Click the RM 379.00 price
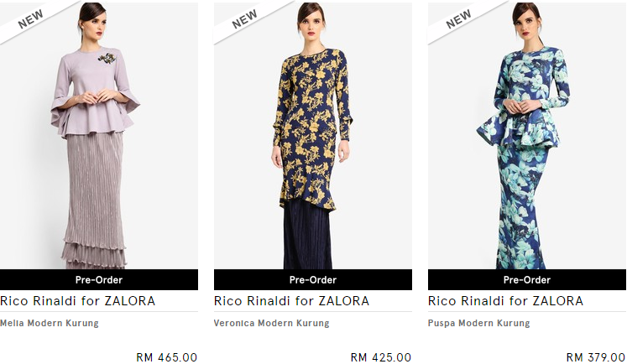This screenshot has height=364, width=627. [x=596, y=357]
